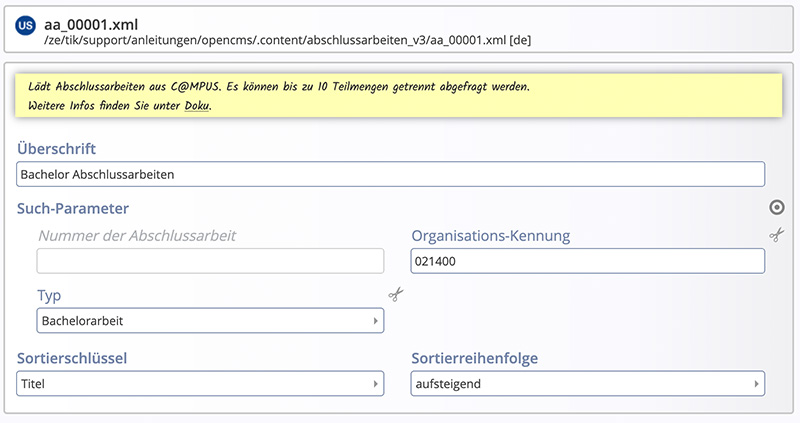Viewport: 800px width, 423px height.
Task: Click the empty Nummer der Abschlussarbeit field
Action: 210,261
